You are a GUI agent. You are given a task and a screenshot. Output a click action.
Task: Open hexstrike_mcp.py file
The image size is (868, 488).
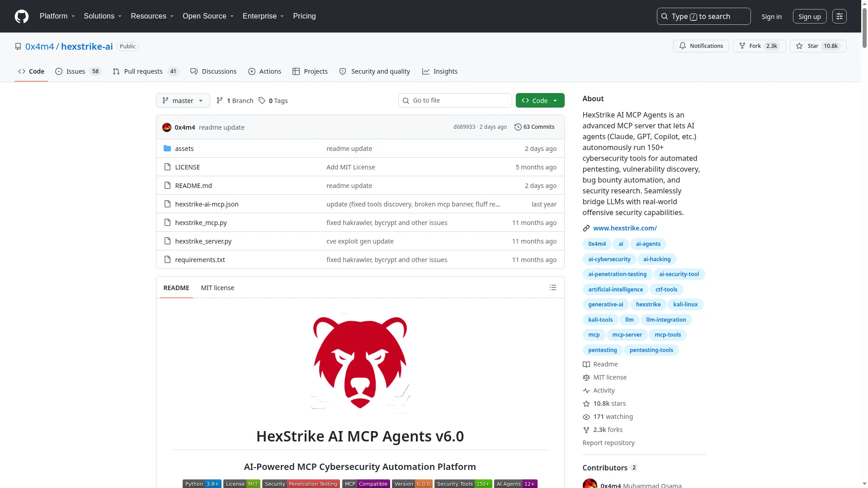click(201, 223)
